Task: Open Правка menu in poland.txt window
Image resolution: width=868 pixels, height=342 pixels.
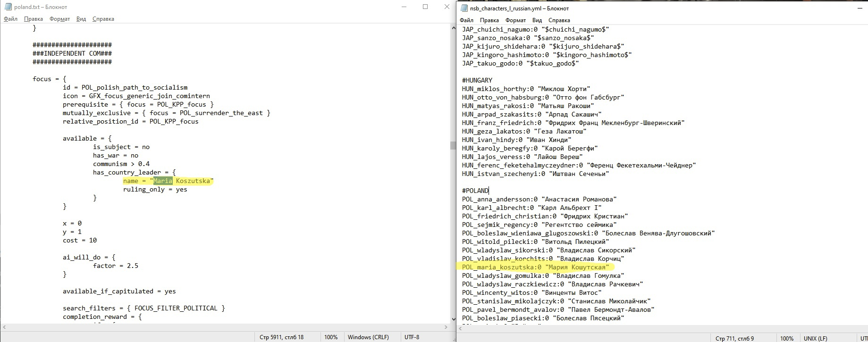Action: pos(34,19)
